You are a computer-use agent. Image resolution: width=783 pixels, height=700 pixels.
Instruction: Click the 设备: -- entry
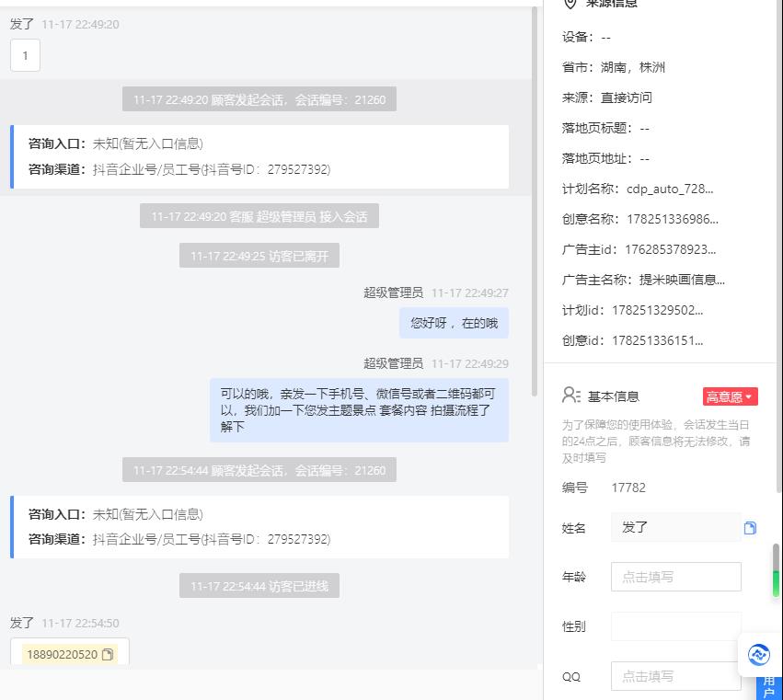click(x=586, y=37)
